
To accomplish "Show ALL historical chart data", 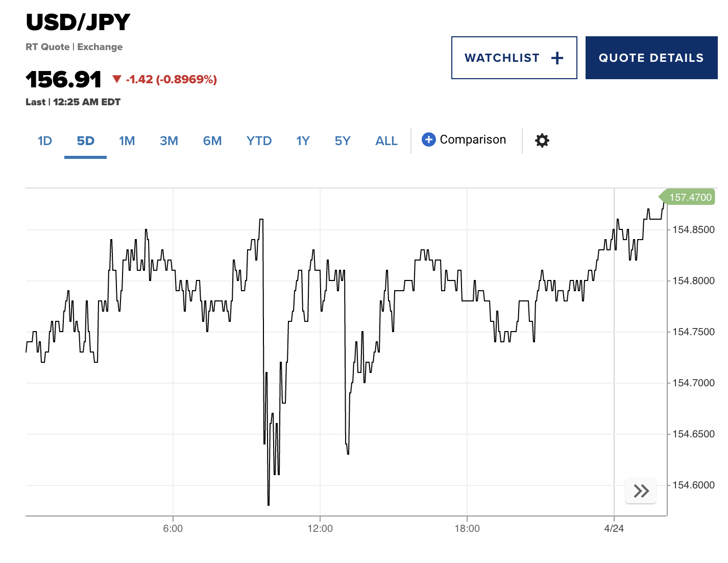I will [x=386, y=141].
